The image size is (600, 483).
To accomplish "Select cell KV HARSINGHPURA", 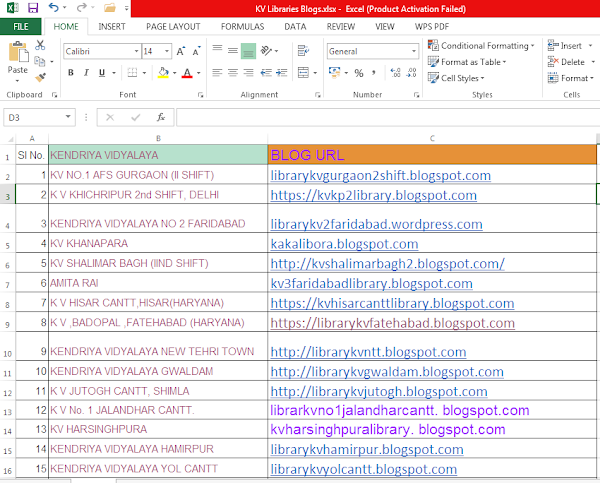I will [x=158, y=429].
